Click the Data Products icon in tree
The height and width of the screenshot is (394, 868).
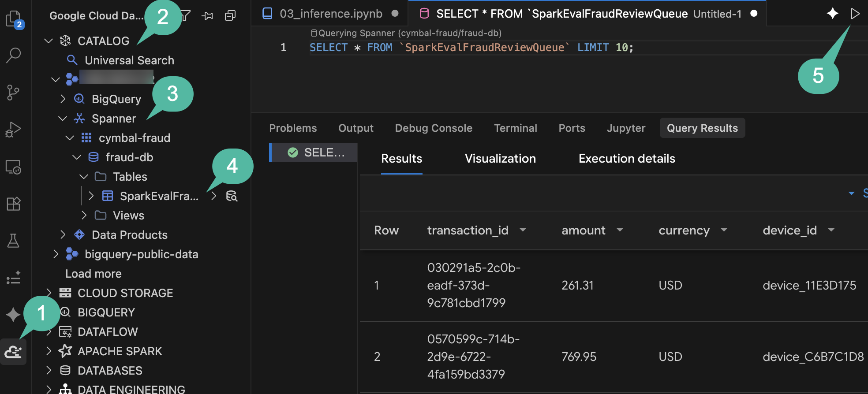pyautogui.click(x=79, y=234)
